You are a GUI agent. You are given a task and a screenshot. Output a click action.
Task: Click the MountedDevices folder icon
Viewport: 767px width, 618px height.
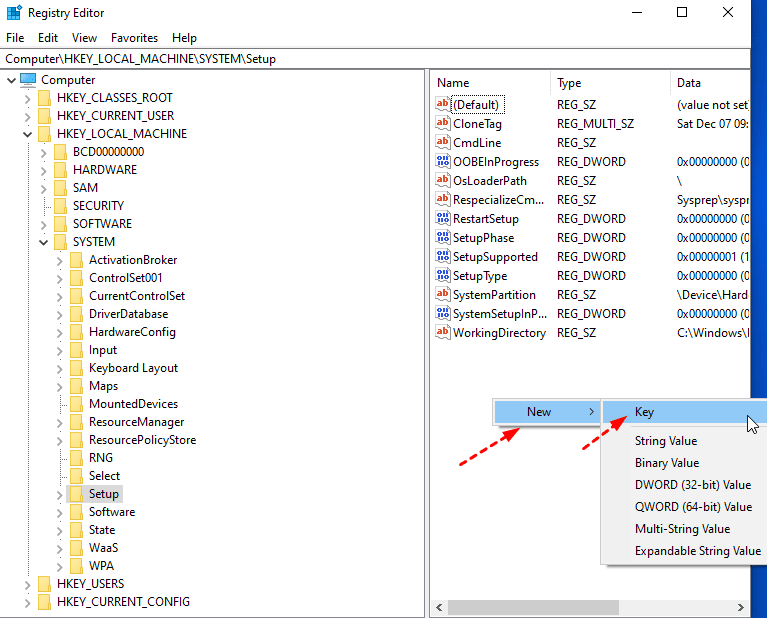pyautogui.click(x=76, y=404)
